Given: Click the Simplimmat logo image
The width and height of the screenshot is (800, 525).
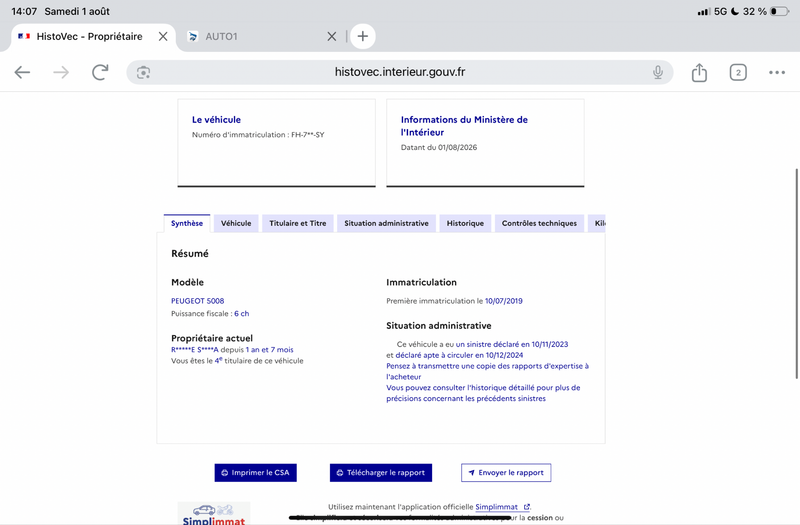Looking at the screenshot, I should (x=214, y=514).
